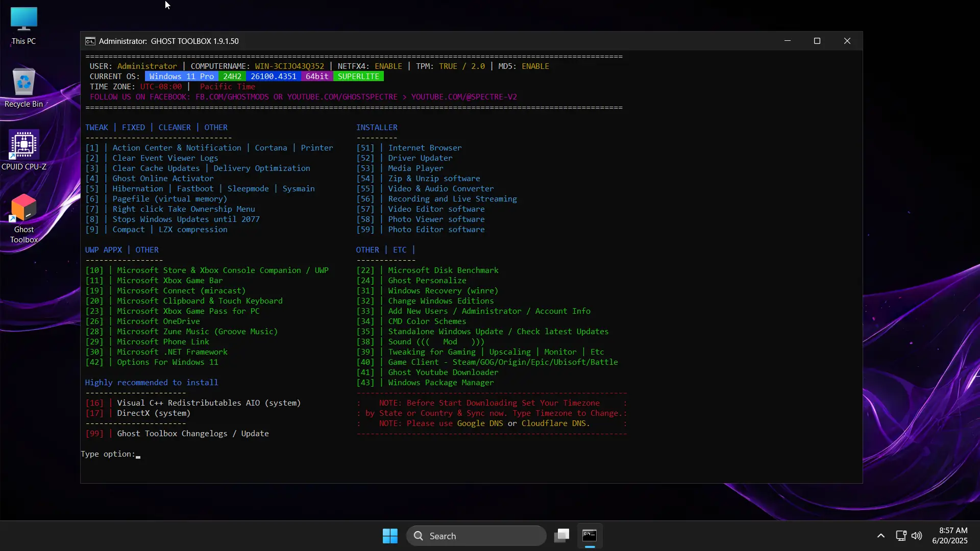Click the Ghost Online Activator entry
This screenshot has height=551, width=980.
point(163,179)
